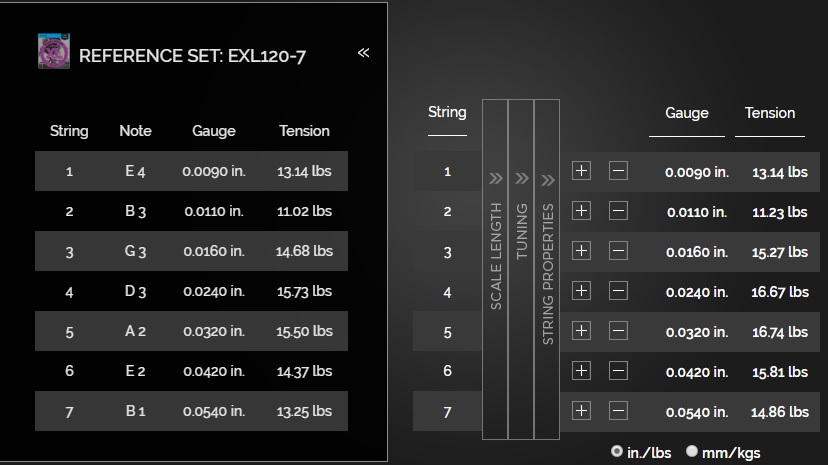The height and width of the screenshot is (465, 828).
Task: Increase gauge of string 1 with plus
Action: click(581, 171)
